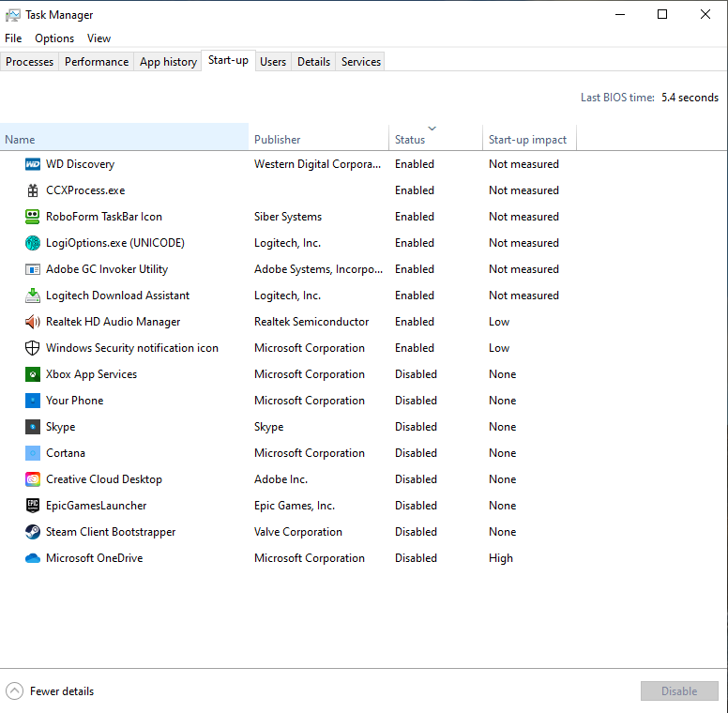Select the EpicGamesLauncher name text
This screenshot has height=713, width=728.
[96, 506]
